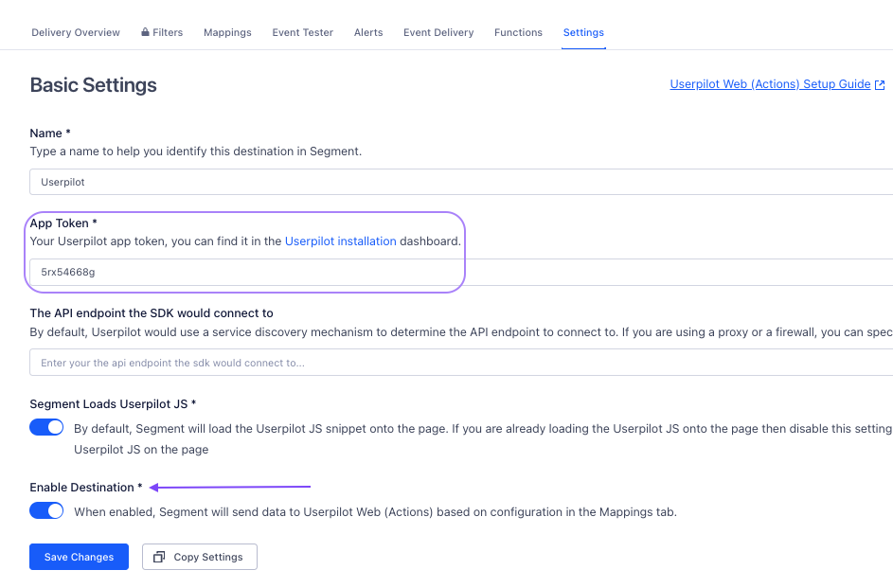This screenshot has width=893, height=588.
Task: Click the App Token input field
Action: tap(461, 272)
